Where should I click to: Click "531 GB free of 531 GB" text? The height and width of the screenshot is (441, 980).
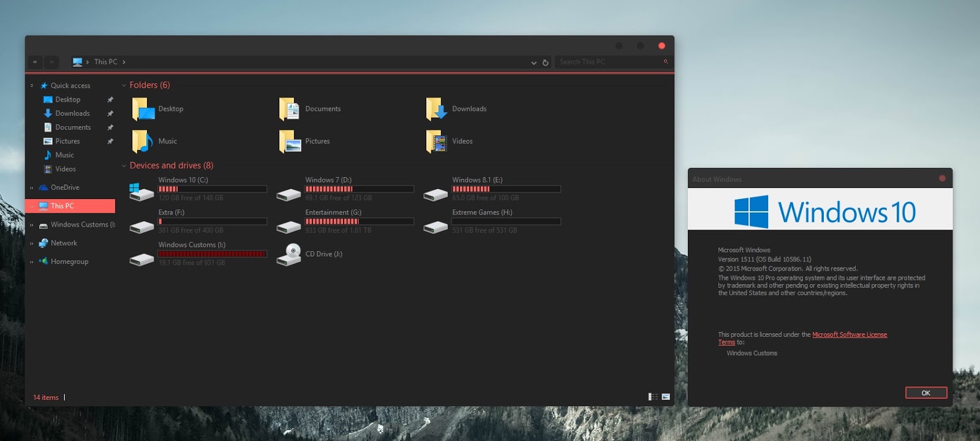[x=484, y=230]
